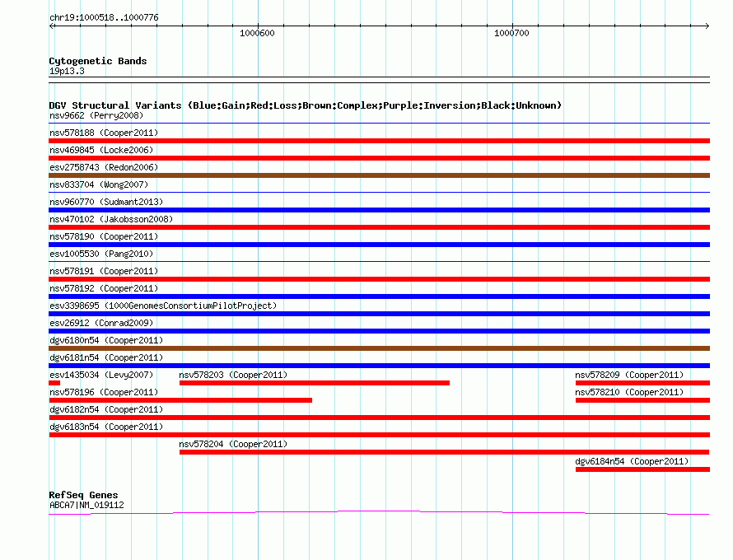Select the nsv578210 (Cooper2011) red bar
733x560 pixels.
tap(642, 400)
